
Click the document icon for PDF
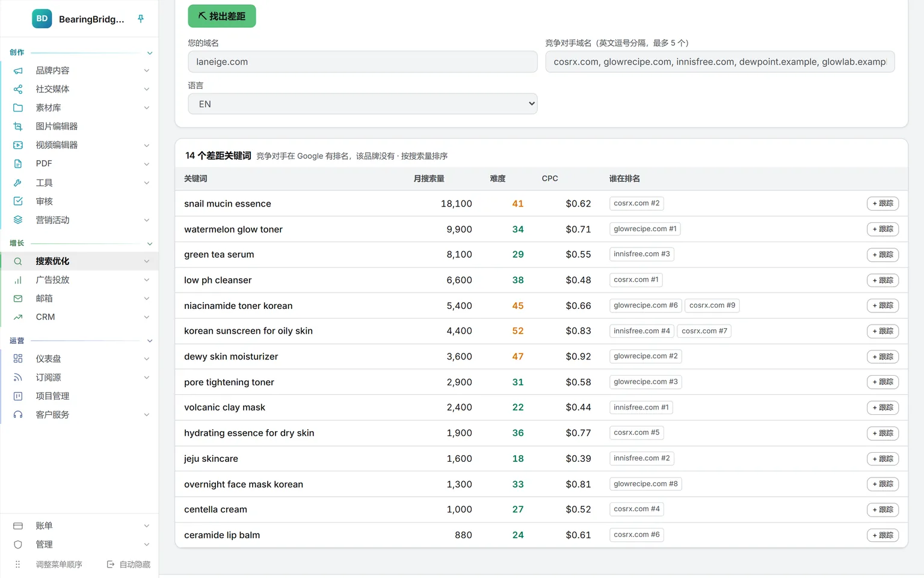coord(18,164)
